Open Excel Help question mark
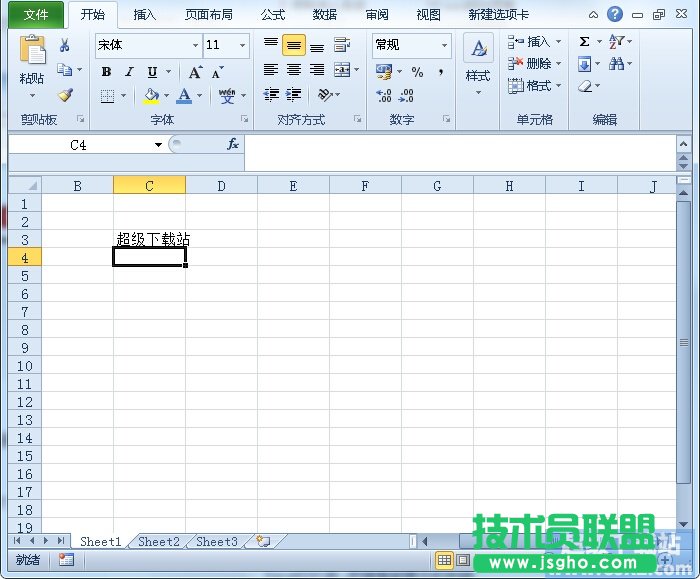The width and height of the screenshot is (700, 579). point(615,14)
